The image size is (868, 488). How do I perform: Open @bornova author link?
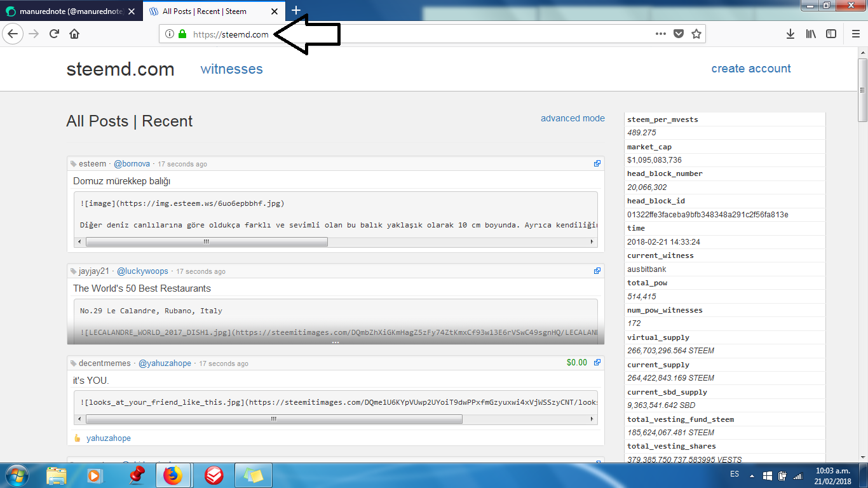coord(132,164)
